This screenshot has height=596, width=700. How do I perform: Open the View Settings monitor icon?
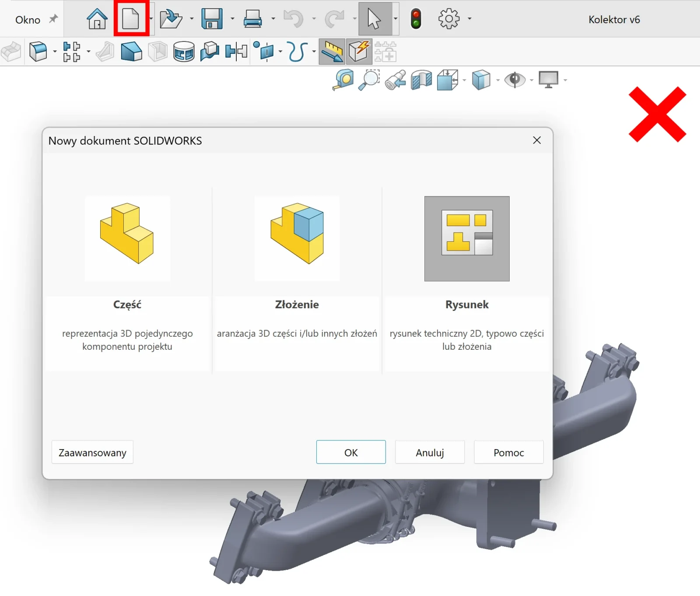click(x=549, y=80)
